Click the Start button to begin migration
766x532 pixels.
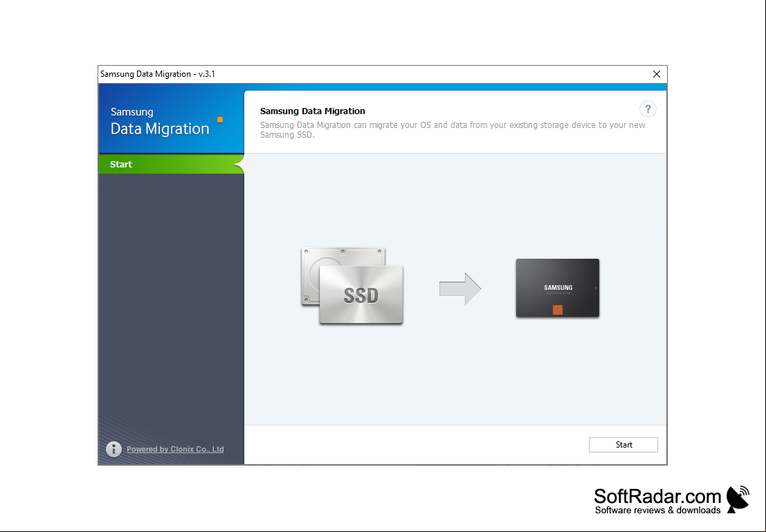coord(623,445)
